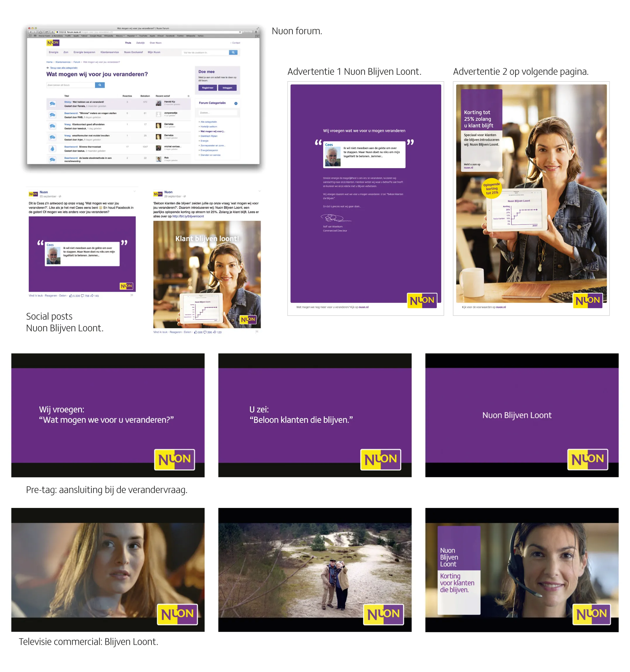
Task: Click the share arrow icon on 29 september post
Action: 214,332
